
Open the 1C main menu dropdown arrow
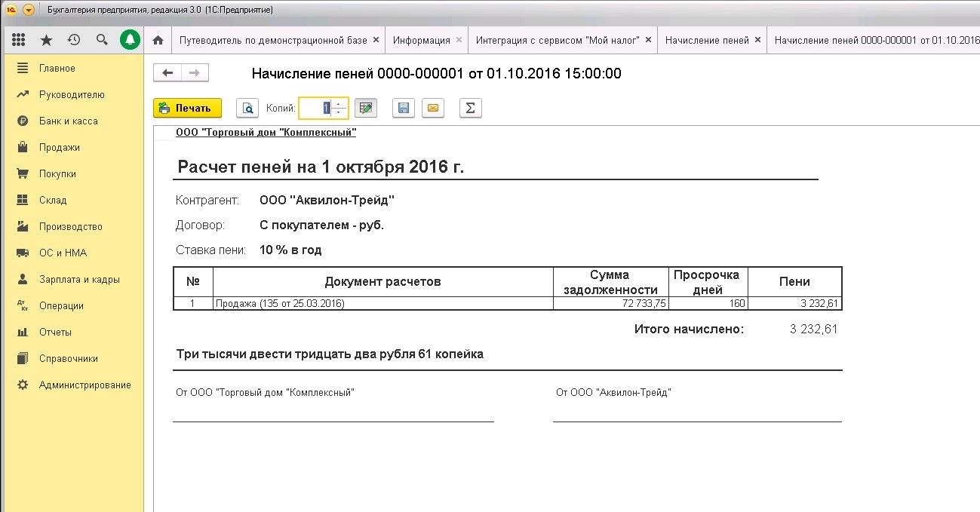pyautogui.click(x=29, y=10)
